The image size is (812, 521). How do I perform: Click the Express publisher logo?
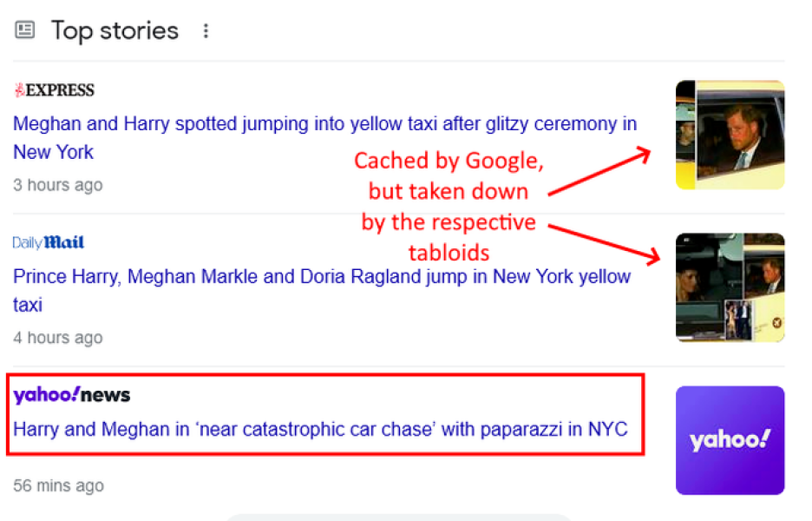(54, 90)
